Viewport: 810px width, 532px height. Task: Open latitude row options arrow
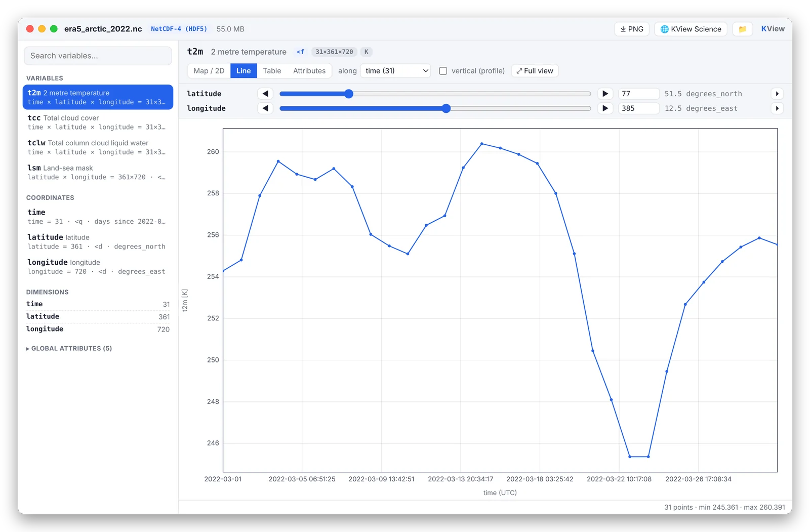click(x=777, y=94)
